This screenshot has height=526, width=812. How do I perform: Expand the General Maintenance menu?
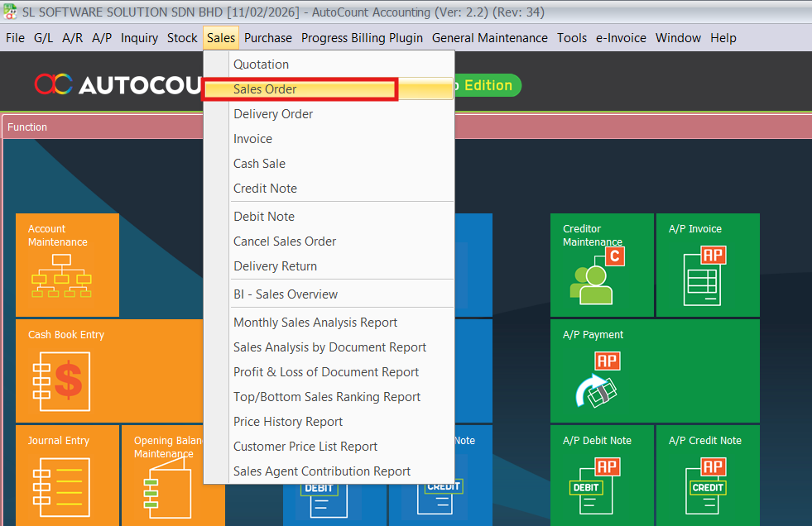click(489, 38)
